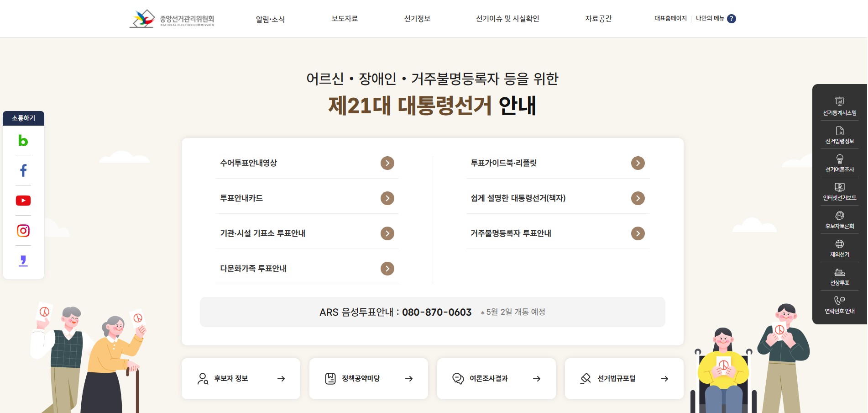Viewport: 868px width, 413px height.
Task: Expand 투표가이드북·리플릿 chevron button
Action: click(x=638, y=163)
